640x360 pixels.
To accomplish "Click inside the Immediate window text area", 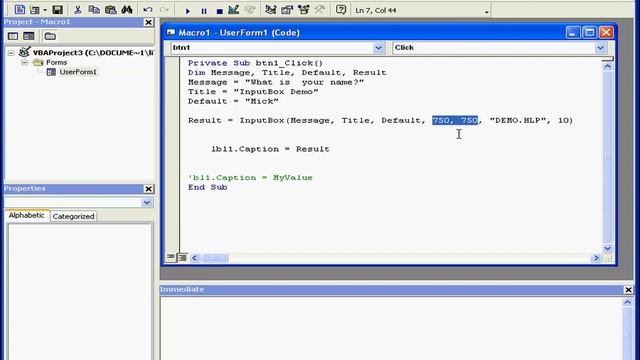I will tap(391, 329).
